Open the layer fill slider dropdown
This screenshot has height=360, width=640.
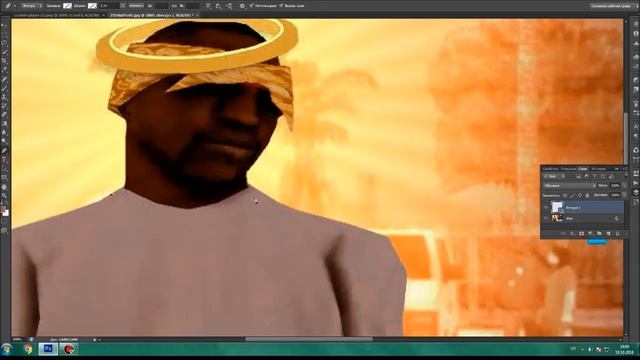pos(624,195)
